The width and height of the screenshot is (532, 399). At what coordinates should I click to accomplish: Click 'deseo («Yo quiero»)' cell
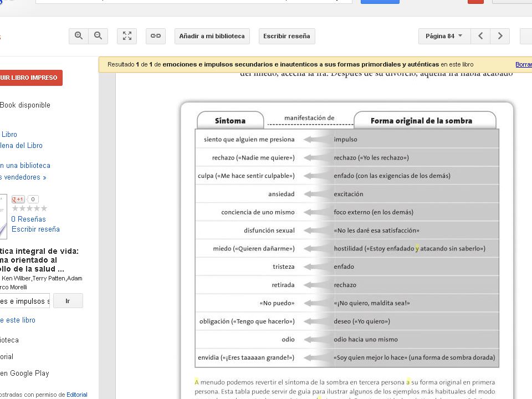pyautogui.click(x=362, y=321)
